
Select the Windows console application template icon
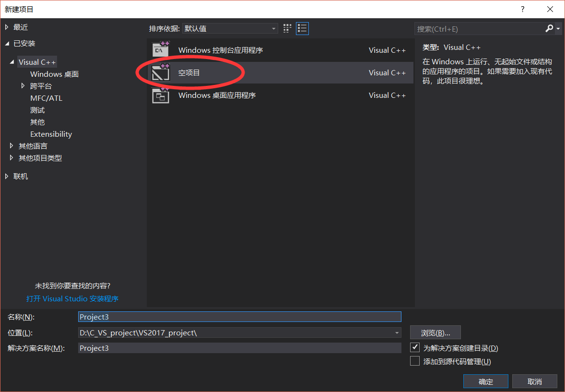click(161, 49)
